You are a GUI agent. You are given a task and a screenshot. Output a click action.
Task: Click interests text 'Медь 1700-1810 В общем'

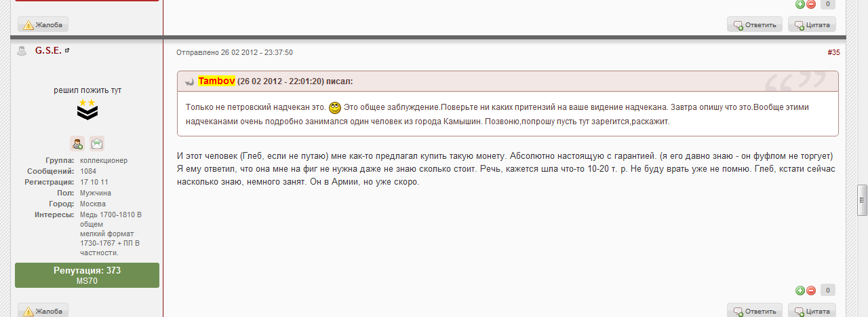tap(111, 219)
